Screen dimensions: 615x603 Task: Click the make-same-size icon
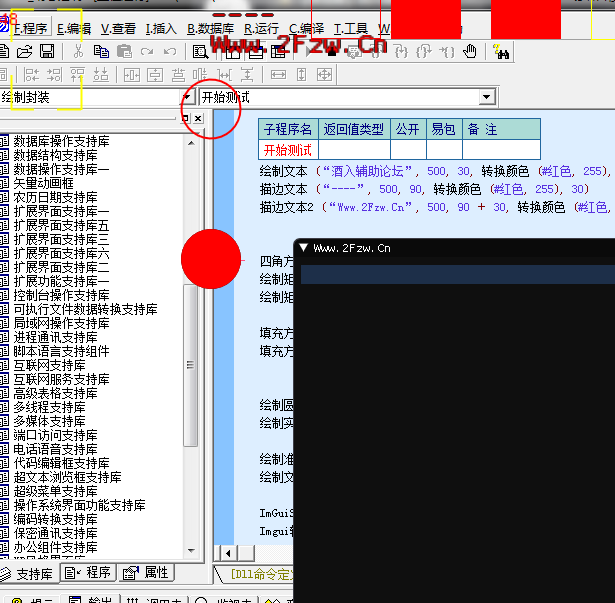click(324, 75)
